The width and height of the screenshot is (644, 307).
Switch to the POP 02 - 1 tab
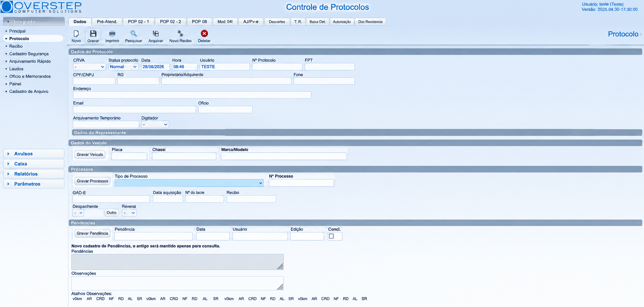click(x=139, y=22)
